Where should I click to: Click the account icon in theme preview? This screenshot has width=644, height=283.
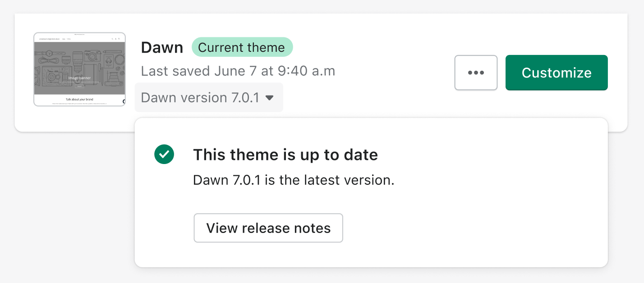point(116,39)
